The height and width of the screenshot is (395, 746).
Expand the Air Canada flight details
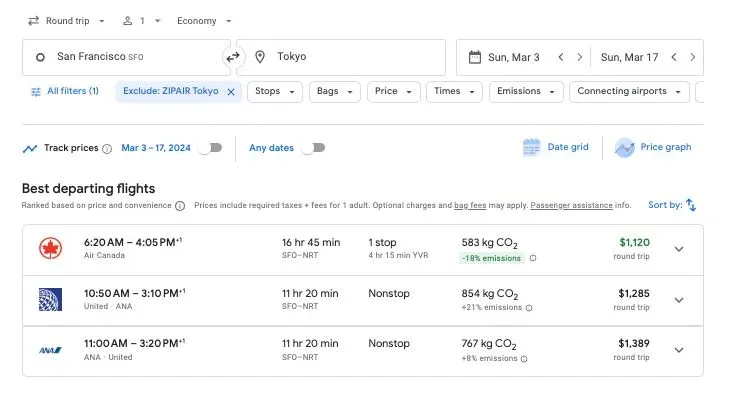click(679, 249)
